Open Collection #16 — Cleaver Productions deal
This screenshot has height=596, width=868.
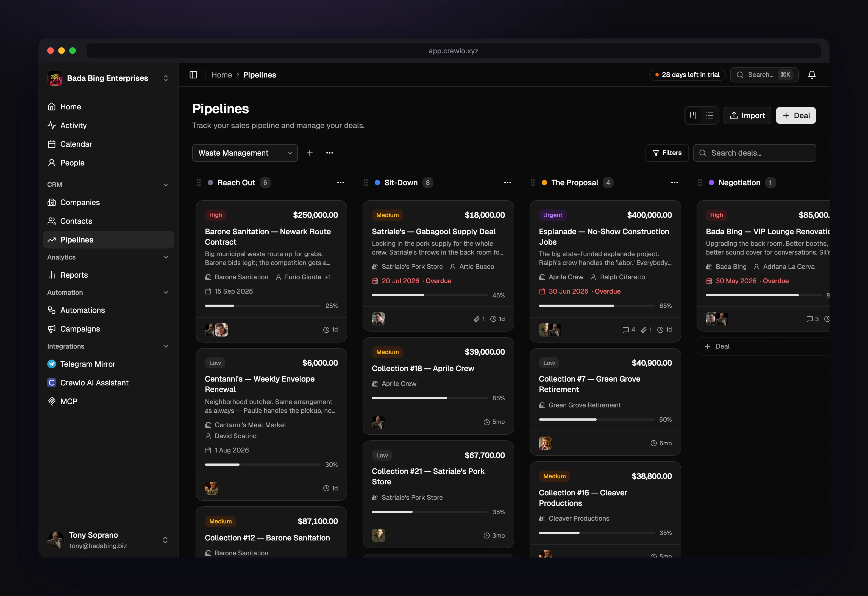(x=583, y=498)
